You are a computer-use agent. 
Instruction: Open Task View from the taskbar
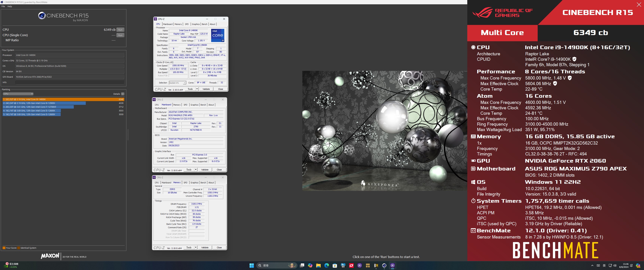[x=302, y=265]
